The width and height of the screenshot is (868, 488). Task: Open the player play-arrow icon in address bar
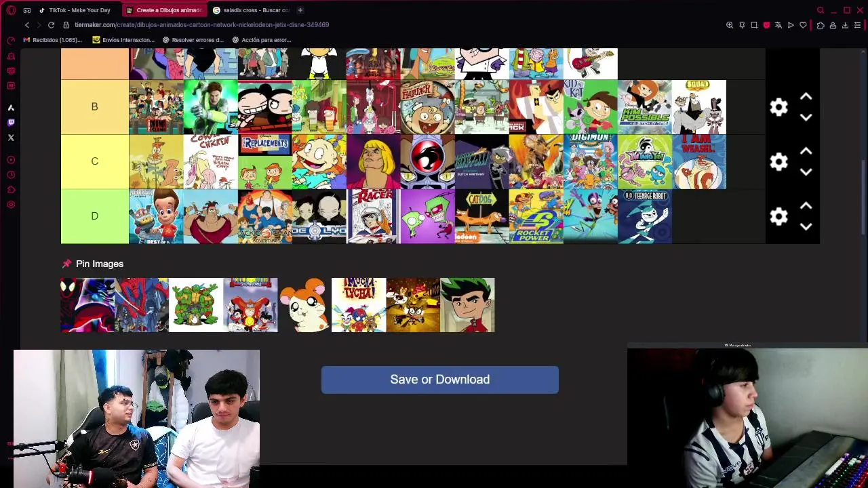tap(791, 25)
